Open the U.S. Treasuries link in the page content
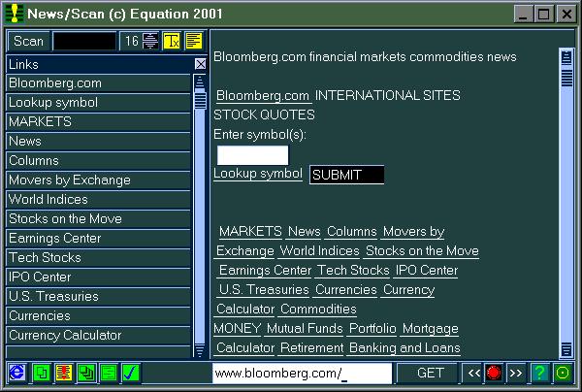This screenshot has width=582, height=392. (264, 289)
